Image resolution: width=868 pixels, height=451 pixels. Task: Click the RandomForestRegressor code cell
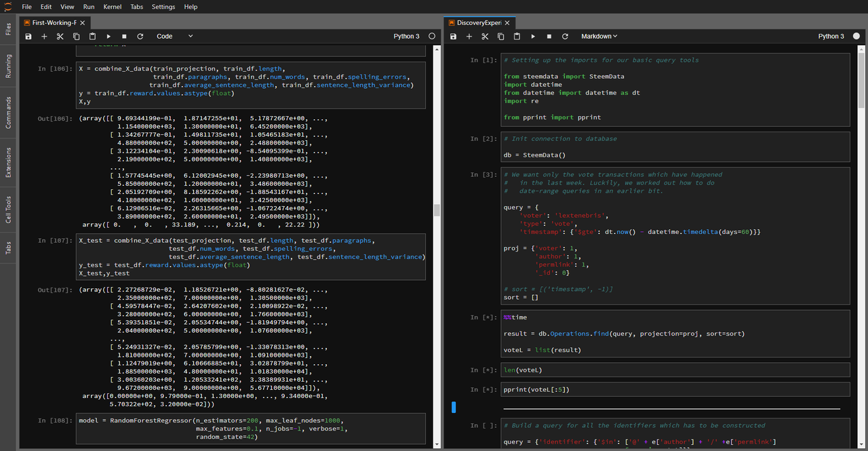pos(250,429)
